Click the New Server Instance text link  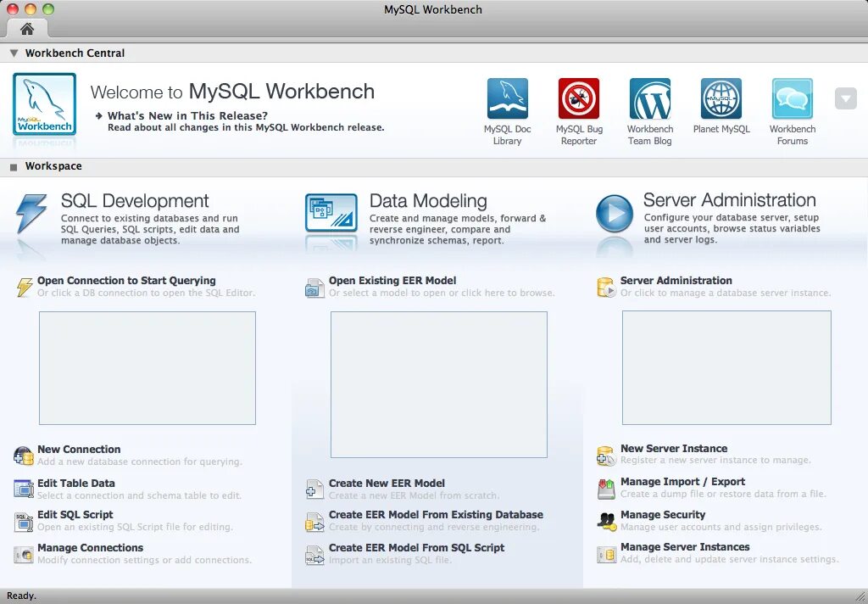pyautogui.click(x=674, y=449)
